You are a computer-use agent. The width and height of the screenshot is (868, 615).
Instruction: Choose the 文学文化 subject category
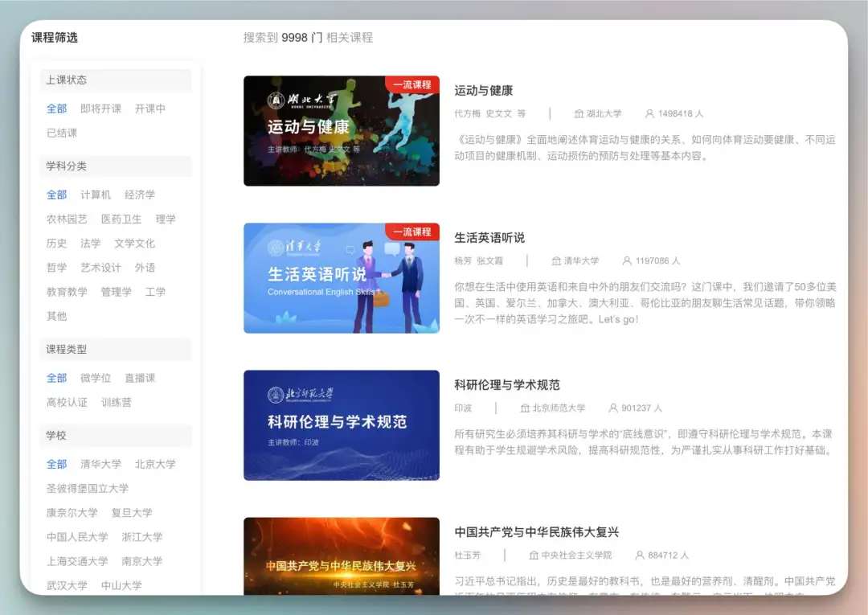coord(134,244)
